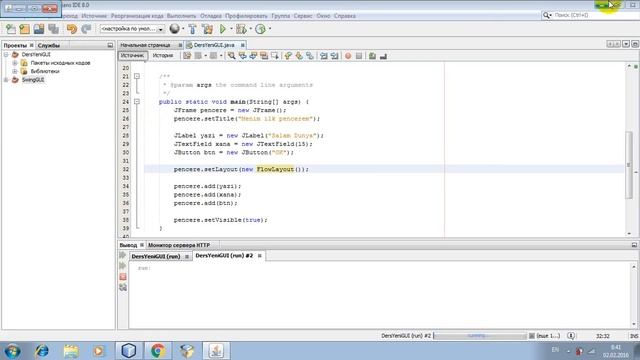Collapse the DersYeniGUI project node
Image resolution: width=640 pixels, height=360 pixels.
click(x=6, y=54)
